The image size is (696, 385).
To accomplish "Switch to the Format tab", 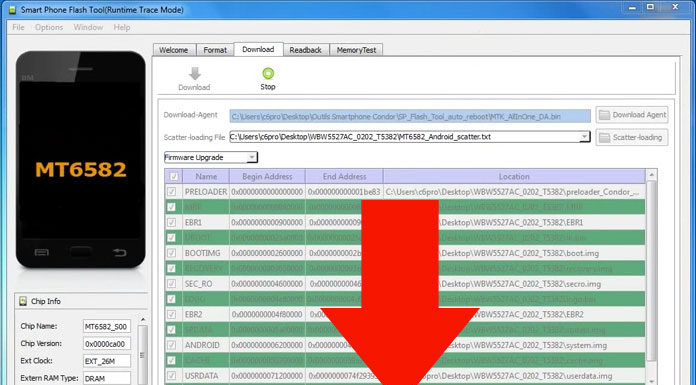I will [215, 50].
